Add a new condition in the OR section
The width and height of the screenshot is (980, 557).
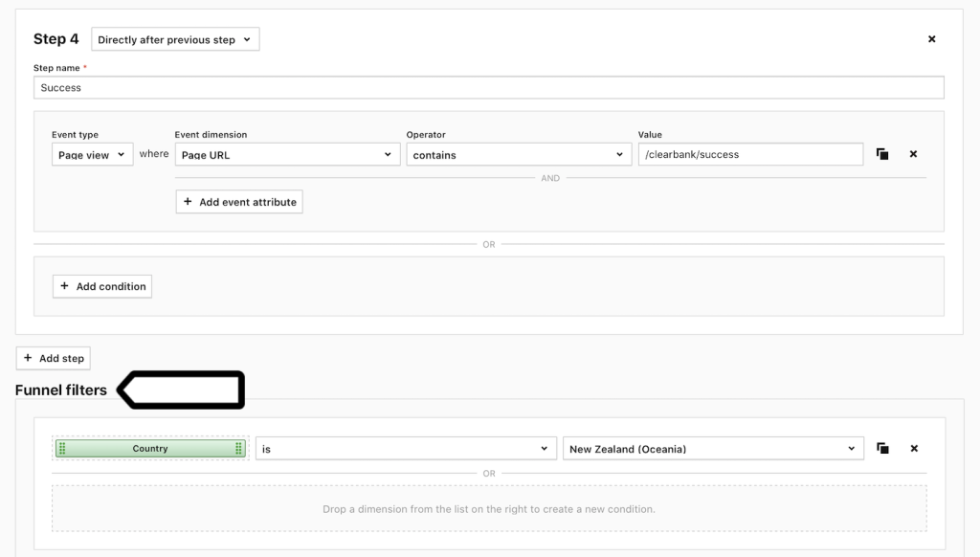coord(101,285)
